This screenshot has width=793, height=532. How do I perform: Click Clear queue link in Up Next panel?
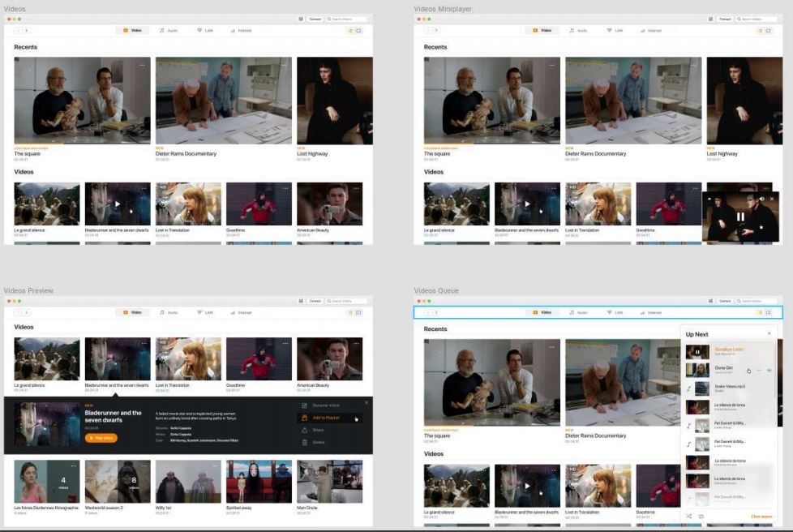761,517
